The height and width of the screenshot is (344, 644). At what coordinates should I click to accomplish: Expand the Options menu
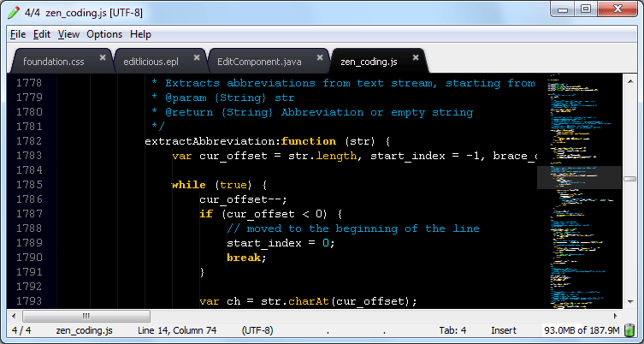(x=104, y=34)
